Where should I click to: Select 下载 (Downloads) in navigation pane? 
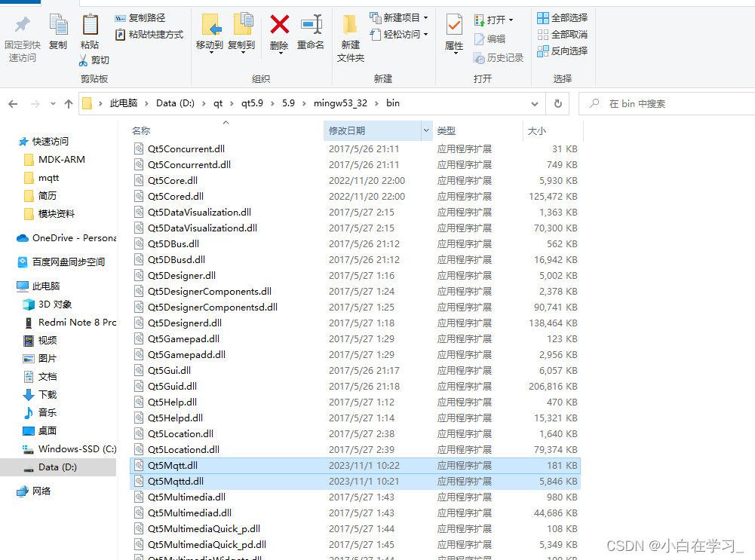(41, 395)
